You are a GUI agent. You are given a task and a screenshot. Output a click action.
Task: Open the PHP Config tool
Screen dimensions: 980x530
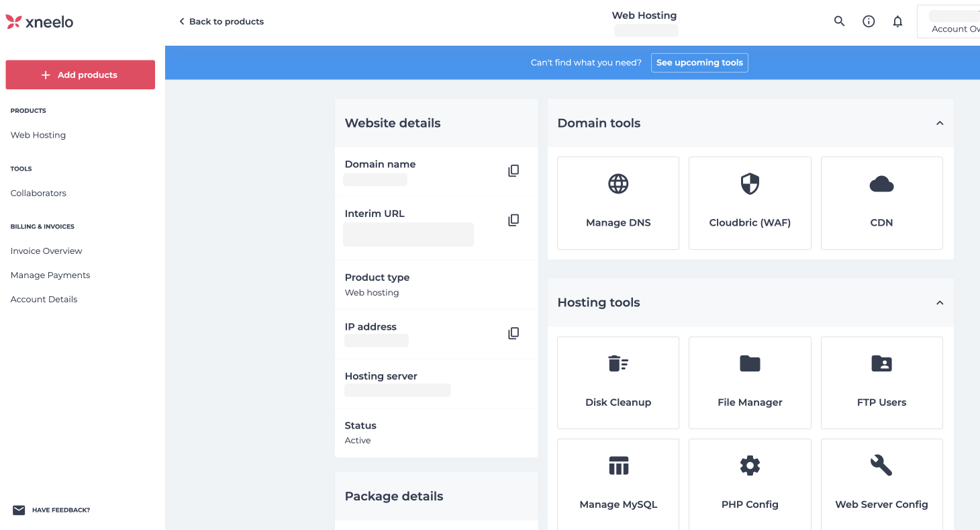click(x=750, y=484)
